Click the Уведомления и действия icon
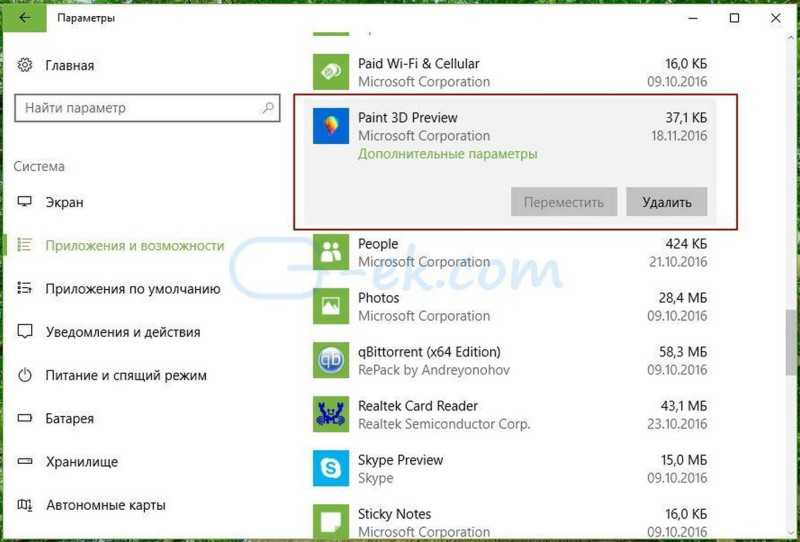 pos(24,332)
